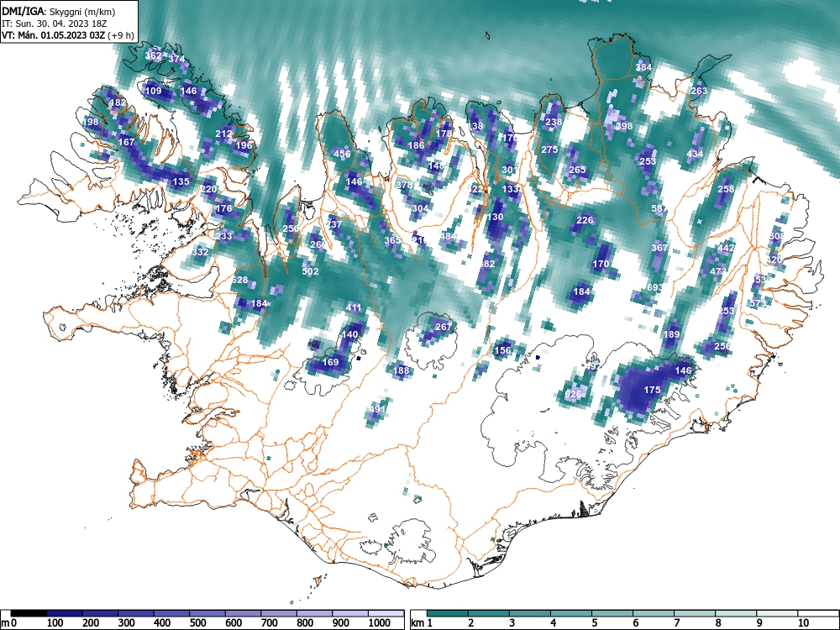Click the map value 374
The height and width of the screenshot is (630, 840).
pos(176,60)
